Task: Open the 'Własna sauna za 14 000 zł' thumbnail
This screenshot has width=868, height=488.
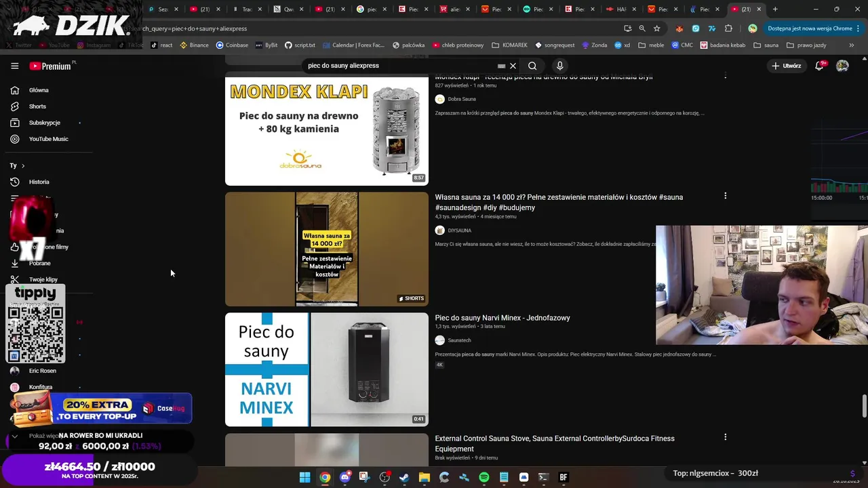Action: coord(327,249)
